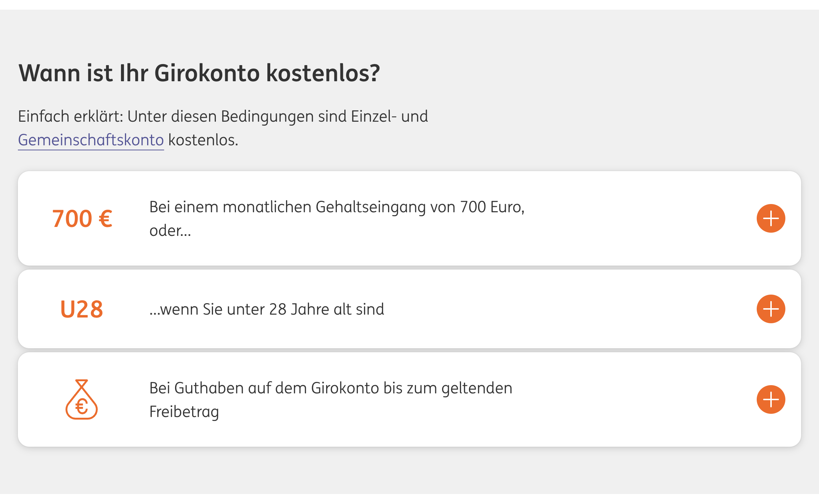Expand the Freibetrag row plus icon
This screenshot has height=504, width=819.
click(771, 399)
